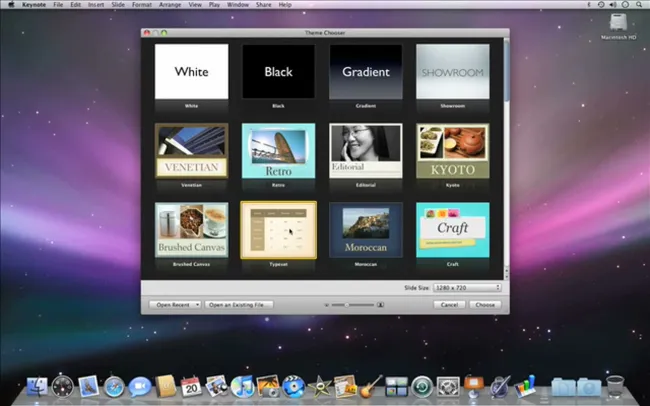Launch Safari from the dock

pos(114,387)
